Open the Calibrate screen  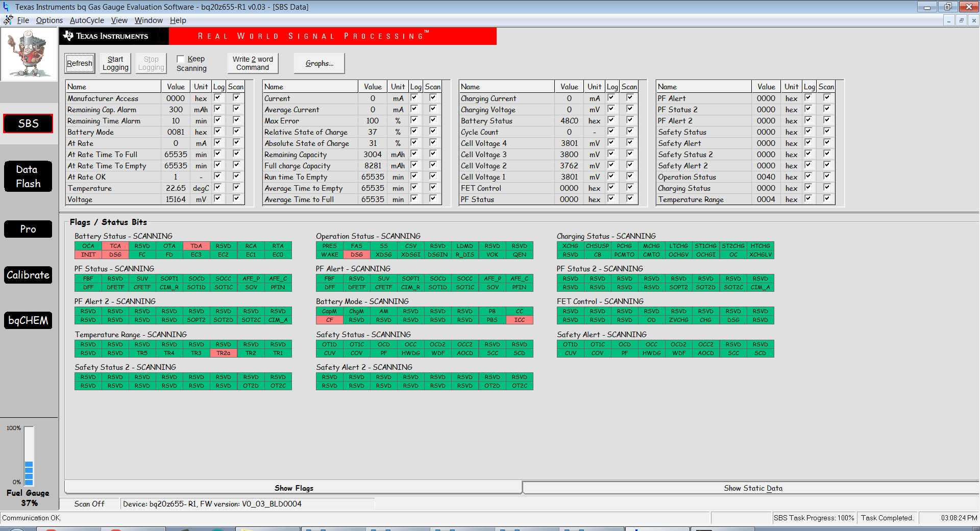[x=28, y=275]
